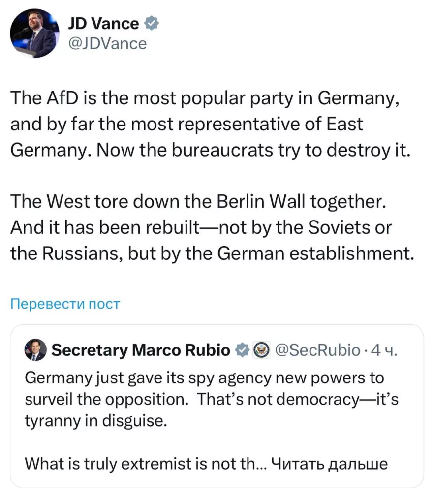Open the @JDVance handle link
The width and height of the screenshot is (434, 504).
point(107,44)
